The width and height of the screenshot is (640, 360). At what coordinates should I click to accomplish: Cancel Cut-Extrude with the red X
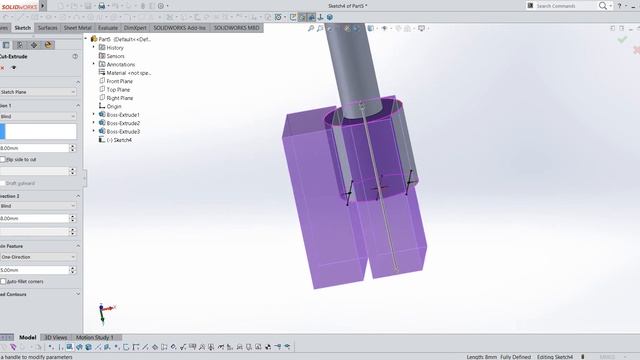pos(2,68)
